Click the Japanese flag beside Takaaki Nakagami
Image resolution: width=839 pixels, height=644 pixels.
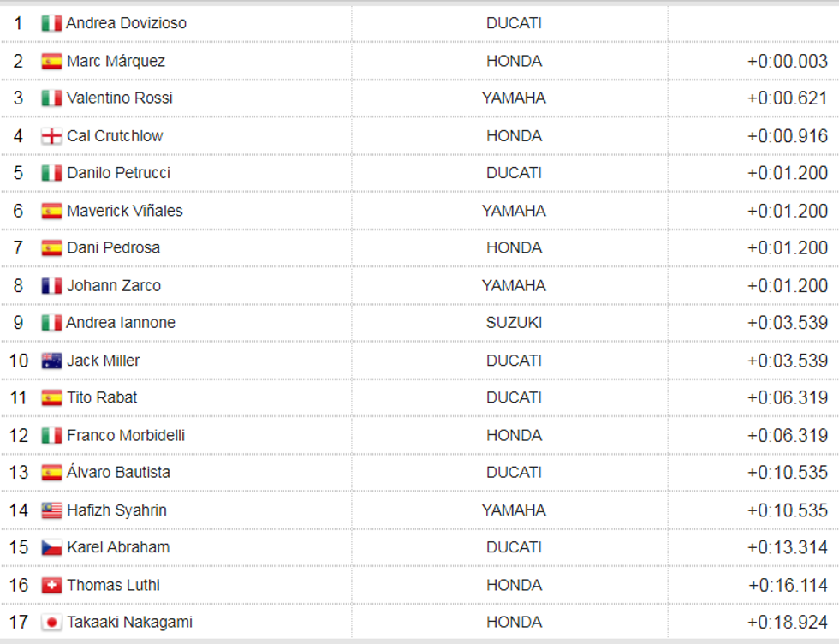[x=51, y=623]
